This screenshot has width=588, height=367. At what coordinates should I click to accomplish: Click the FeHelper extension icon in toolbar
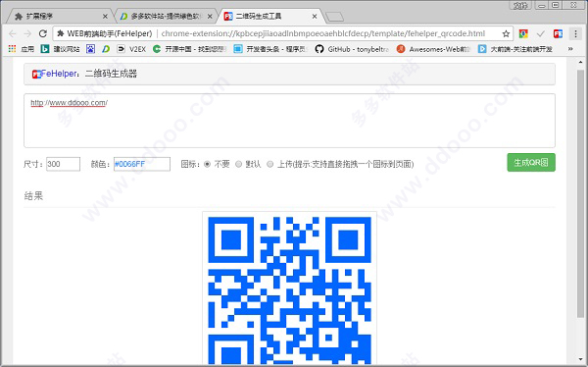[x=558, y=33]
